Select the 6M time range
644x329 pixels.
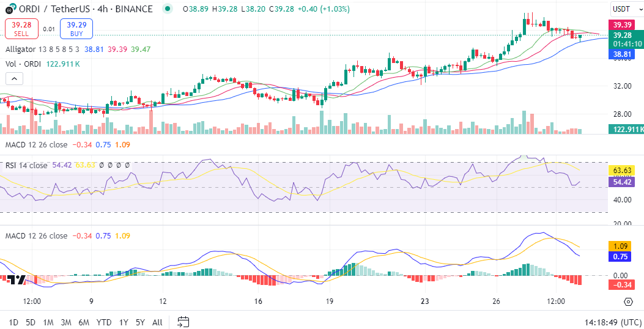pos(84,322)
